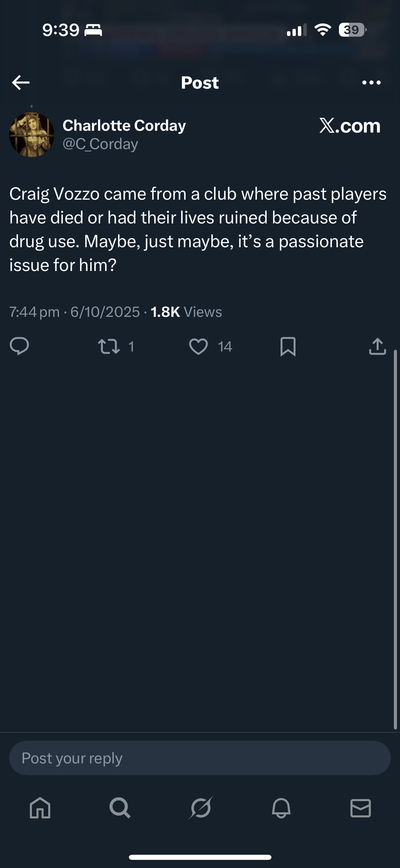The height and width of the screenshot is (868, 400).
Task: Go to the Home tab
Action: pos(40,808)
